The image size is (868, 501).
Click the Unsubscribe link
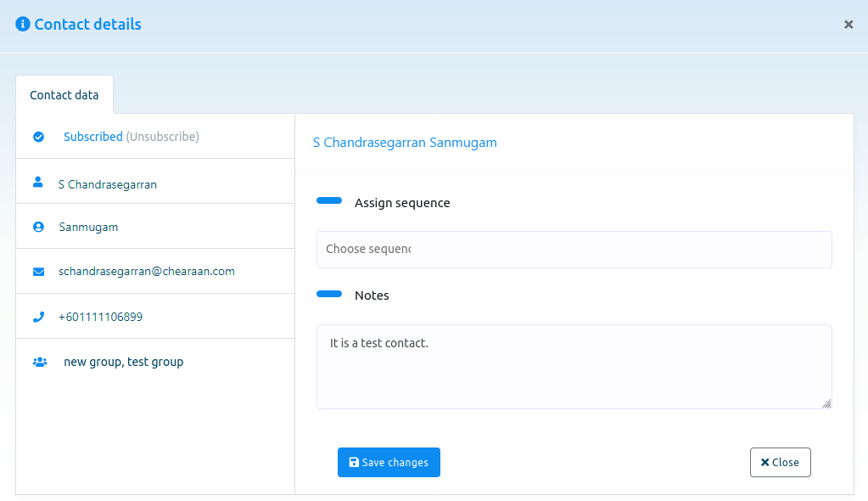click(163, 137)
